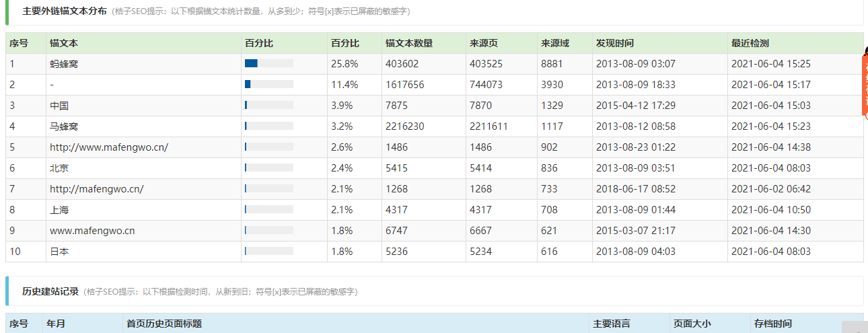Click the anchor text www.mafengwo.cn
Image resolution: width=868 pixels, height=333 pixels.
92,231
